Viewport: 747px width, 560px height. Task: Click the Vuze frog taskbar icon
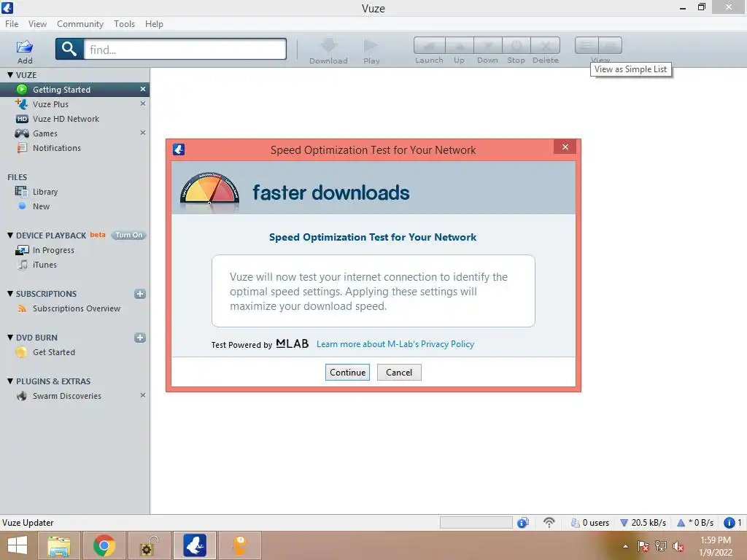pyautogui.click(x=195, y=545)
